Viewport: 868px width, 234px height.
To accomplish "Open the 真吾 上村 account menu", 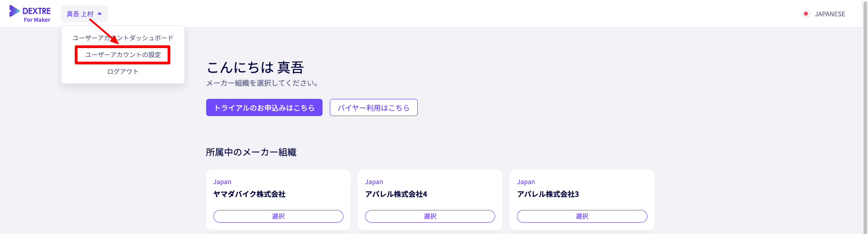I will tap(84, 14).
